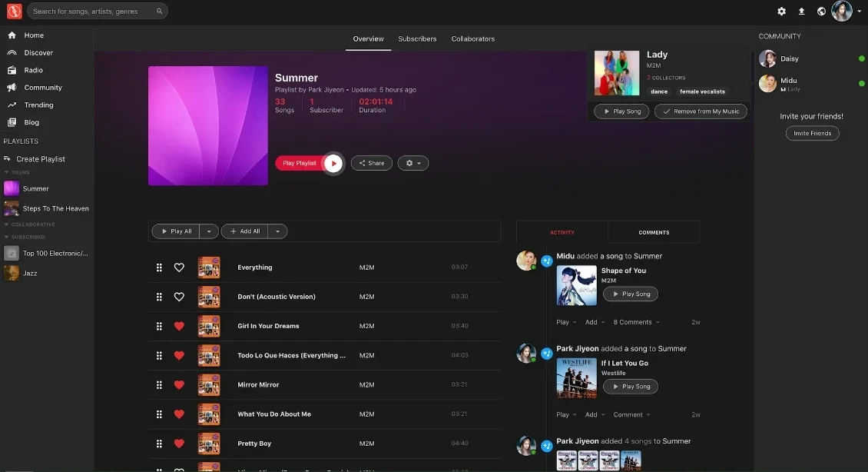This screenshot has width=868, height=472.
Task: Click the Play All button
Action: pos(176,231)
